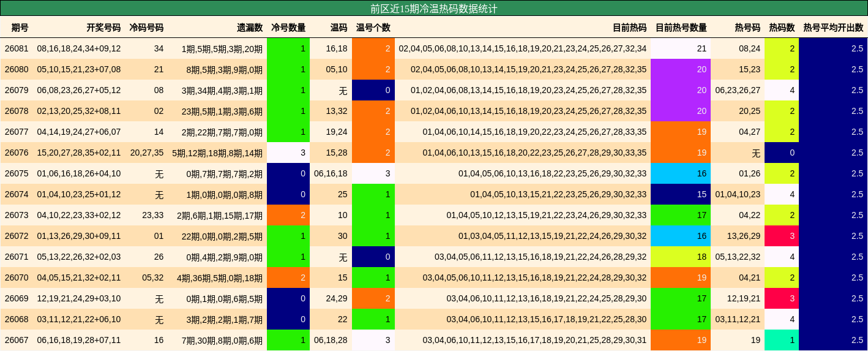Click the 期号 column header
This screenshot has height=351, width=868.
tap(20, 28)
